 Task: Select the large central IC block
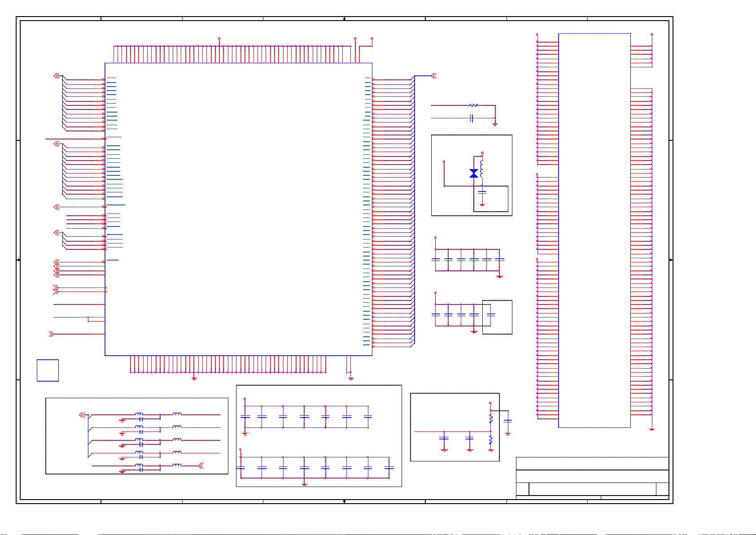(238, 209)
